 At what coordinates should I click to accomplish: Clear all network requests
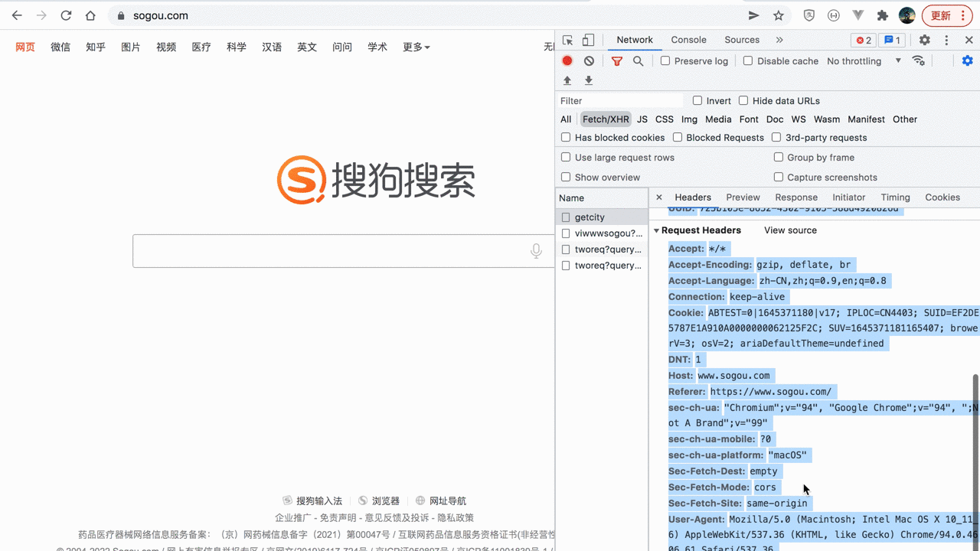click(588, 60)
